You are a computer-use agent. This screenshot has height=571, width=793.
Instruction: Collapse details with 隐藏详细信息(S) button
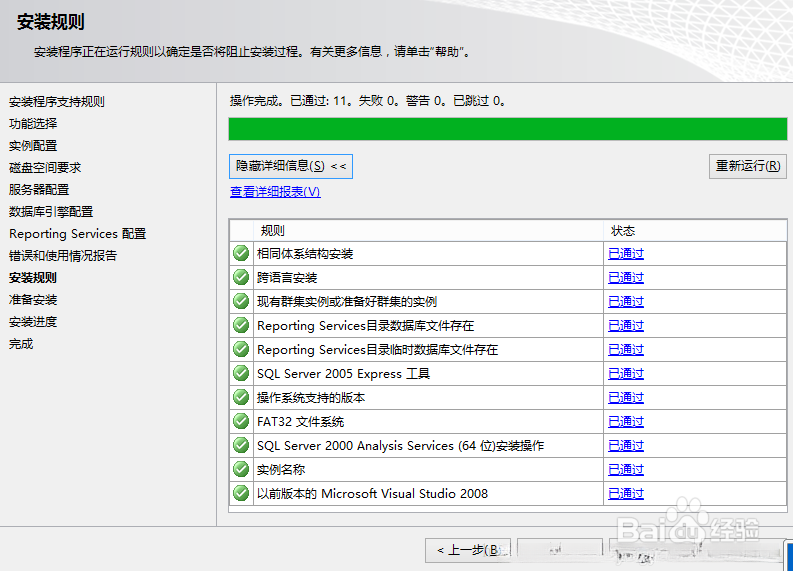(x=291, y=166)
